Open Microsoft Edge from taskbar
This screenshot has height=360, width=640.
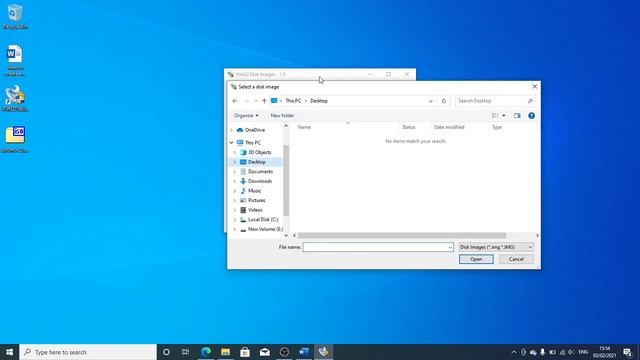click(x=206, y=352)
